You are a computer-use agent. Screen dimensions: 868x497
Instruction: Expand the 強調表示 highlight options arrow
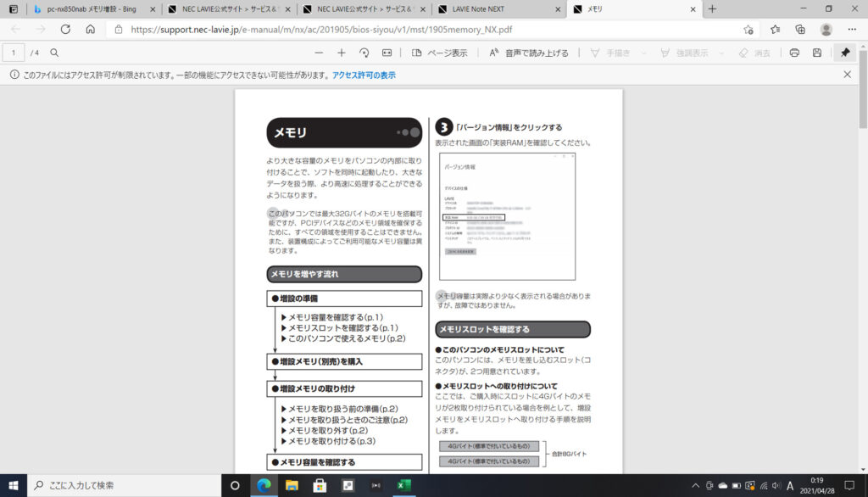716,53
